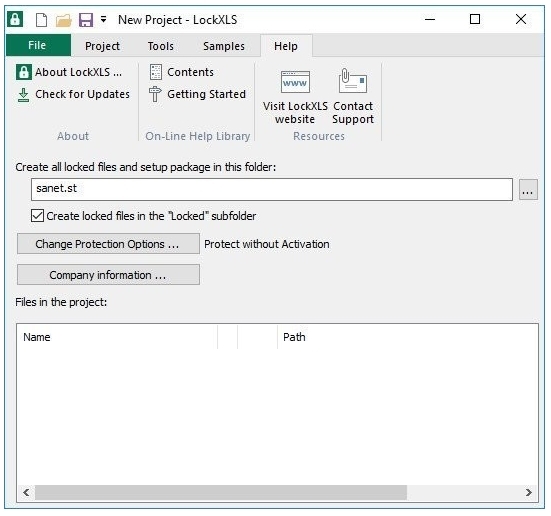Click the left arrow of horizontal scrollbar
Image resolution: width=551 pixels, height=516 pixels.
pos(26,492)
